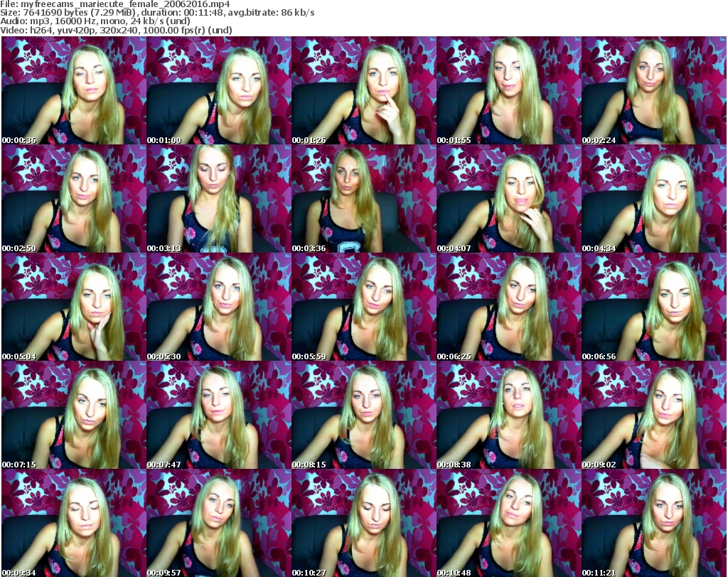Pick the thumbnail frame at 00:07:47
The image size is (728, 577).
click(x=219, y=415)
